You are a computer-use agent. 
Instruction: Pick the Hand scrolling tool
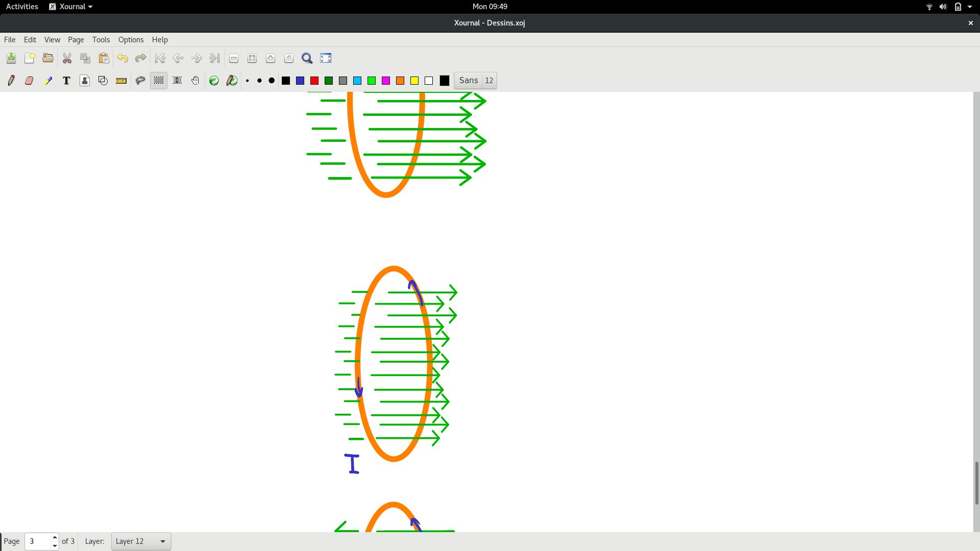pos(195,81)
